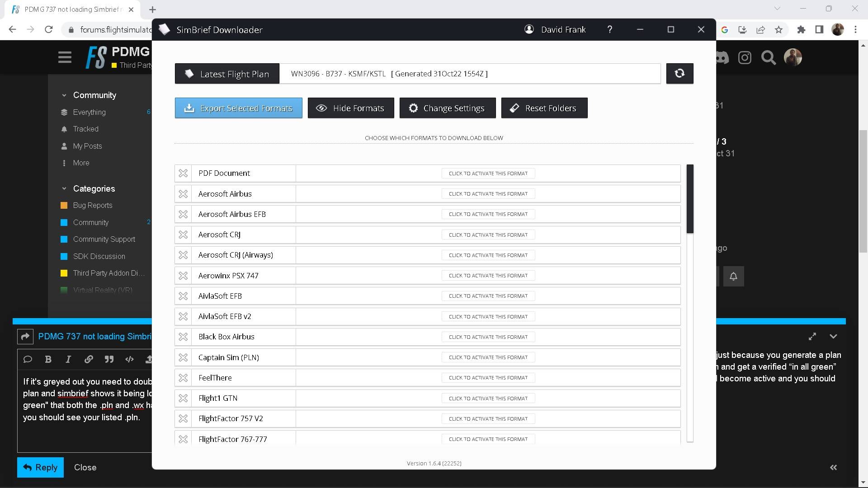Click the notification bell icon
This screenshot has height=488, width=868.
pos(733,277)
